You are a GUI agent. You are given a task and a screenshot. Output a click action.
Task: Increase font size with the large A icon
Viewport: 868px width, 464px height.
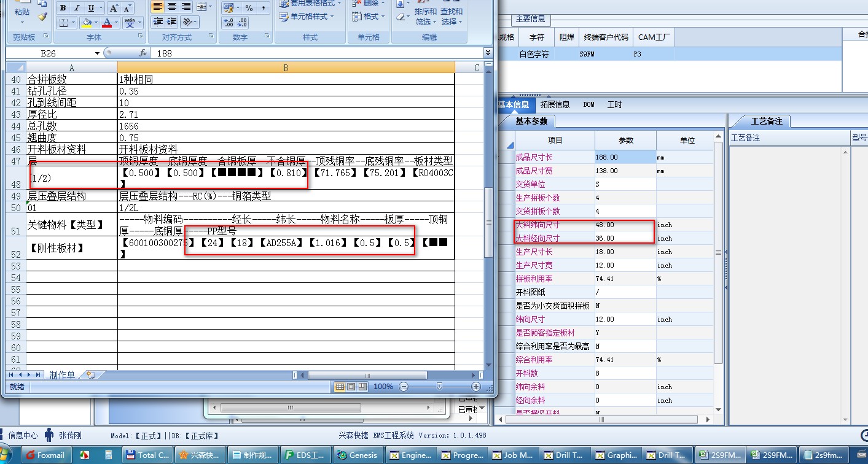114,8
